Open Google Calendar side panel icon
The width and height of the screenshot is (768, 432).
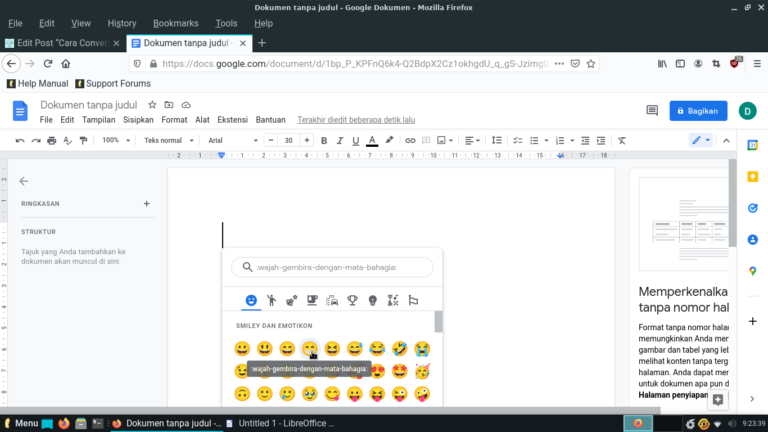(x=753, y=145)
